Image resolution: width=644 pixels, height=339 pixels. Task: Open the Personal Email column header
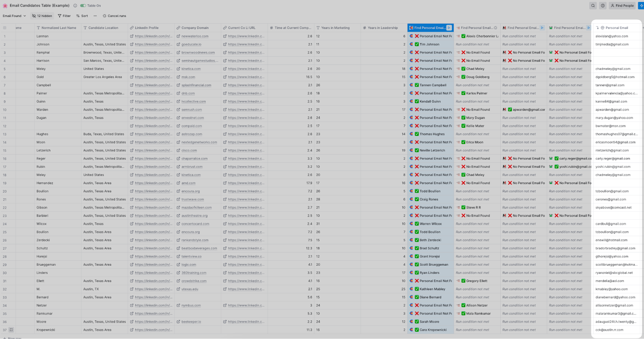(x=617, y=28)
